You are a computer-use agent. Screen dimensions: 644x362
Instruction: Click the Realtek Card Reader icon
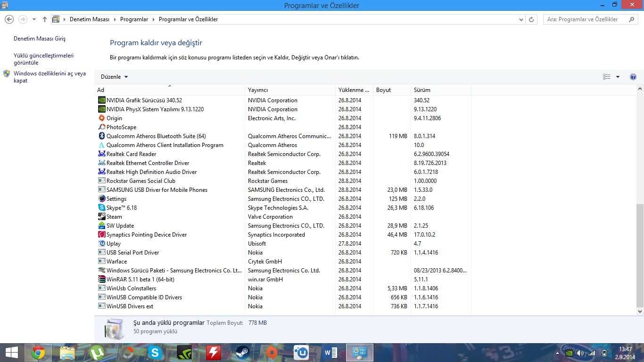tap(101, 154)
